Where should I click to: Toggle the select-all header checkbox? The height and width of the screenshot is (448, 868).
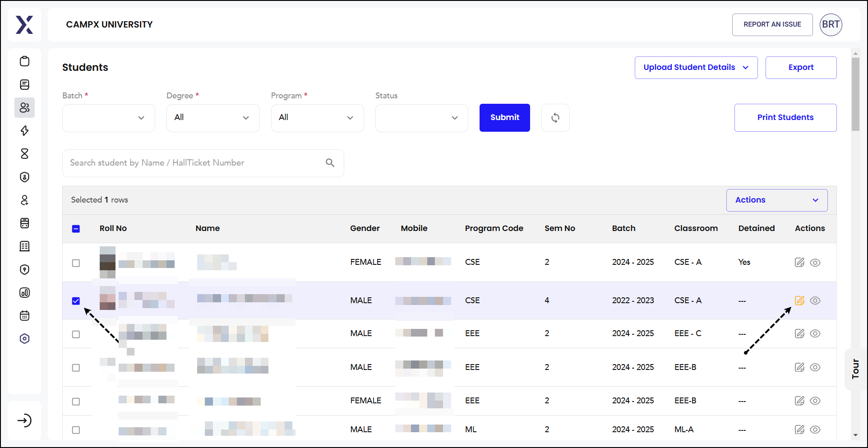[76, 229]
